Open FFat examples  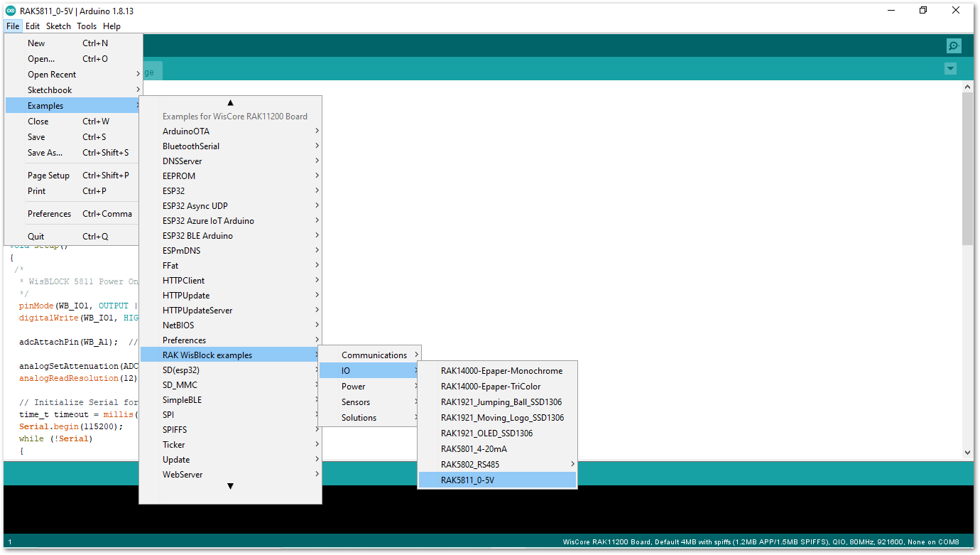[x=231, y=266]
